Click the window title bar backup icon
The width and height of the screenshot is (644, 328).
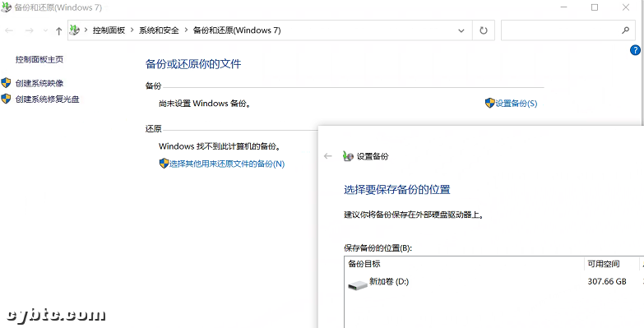[6, 7]
